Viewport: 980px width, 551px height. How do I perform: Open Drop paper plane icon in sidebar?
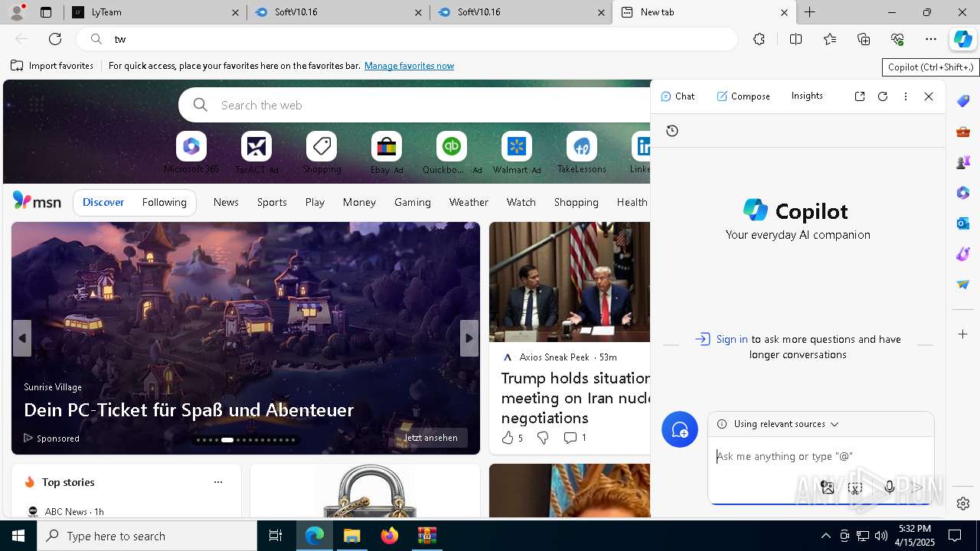click(x=963, y=285)
